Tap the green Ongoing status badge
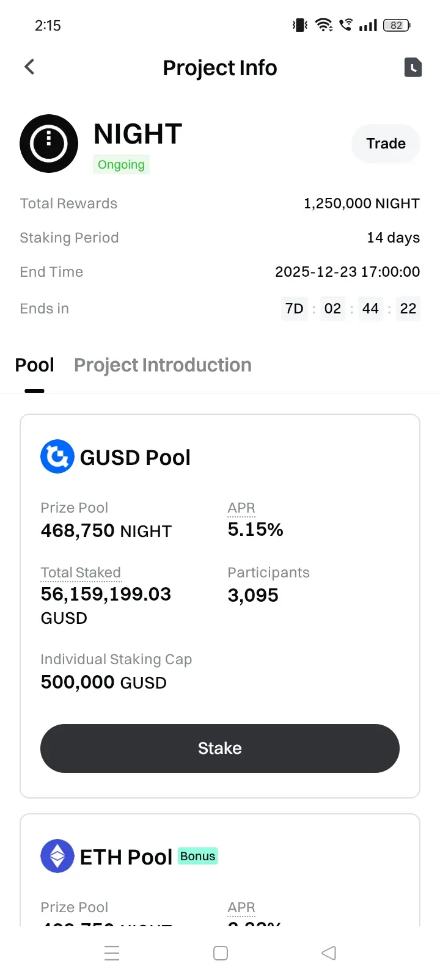The image size is (440, 980). pos(121,165)
